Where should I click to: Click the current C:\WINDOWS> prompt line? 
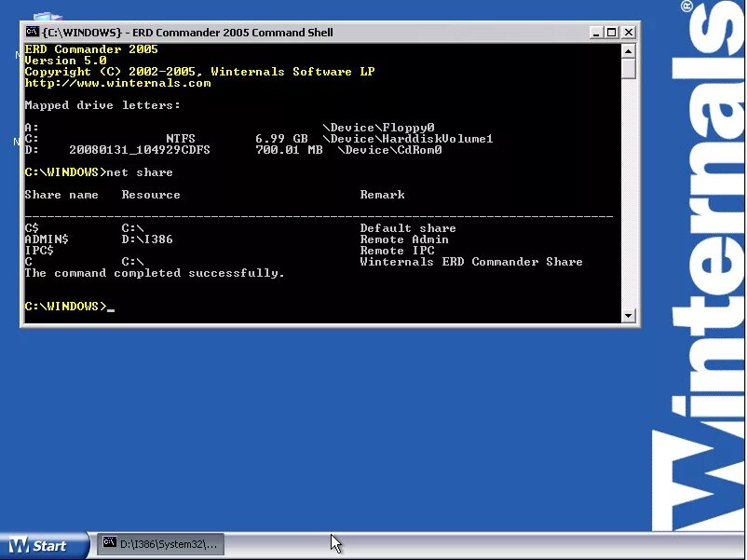point(70,307)
